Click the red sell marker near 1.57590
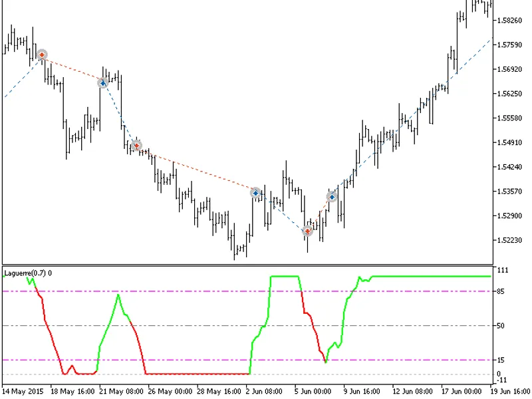The height and width of the screenshot is (399, 532). (x=42, y=55)
